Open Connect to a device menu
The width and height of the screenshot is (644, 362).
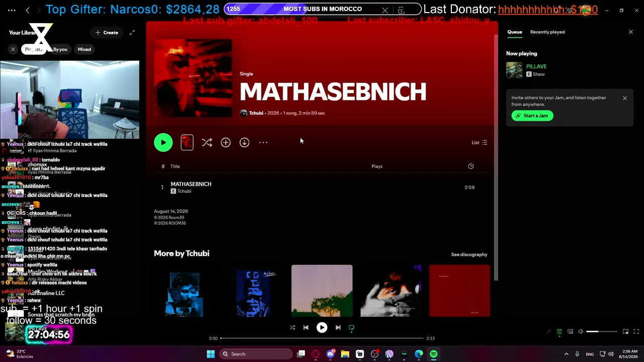point(570,332)
